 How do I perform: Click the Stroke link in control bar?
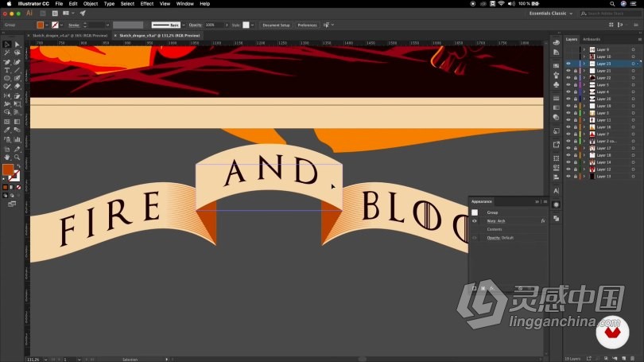[x=74, y=25]
